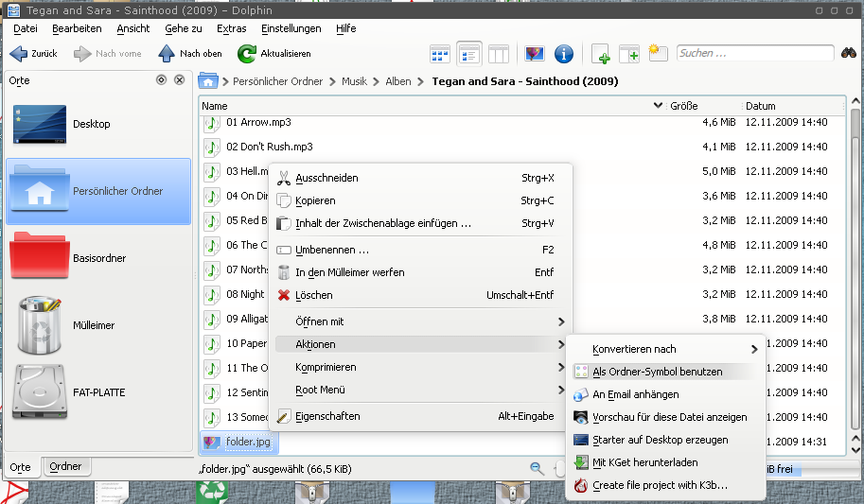Select file 02 Don't Rush.mp3
The height and width of the screenshot is (504, 864).
point(270,147)
